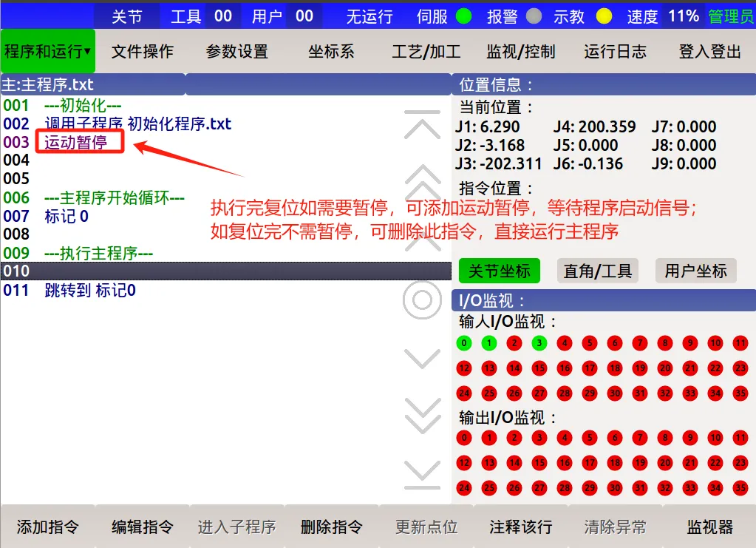Click the green servo status light
Viewport: 756px width, 548px height.
[x=463, y=16]
